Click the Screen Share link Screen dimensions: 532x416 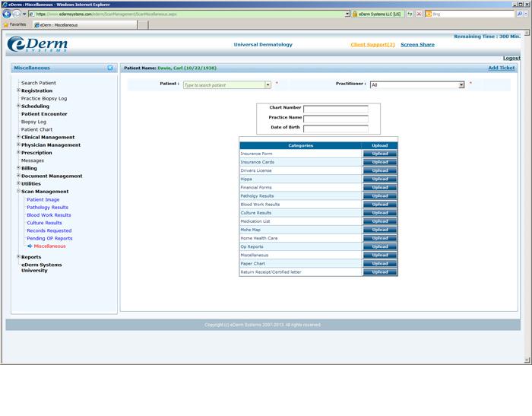pyautogui.click(x=417, y=44)
